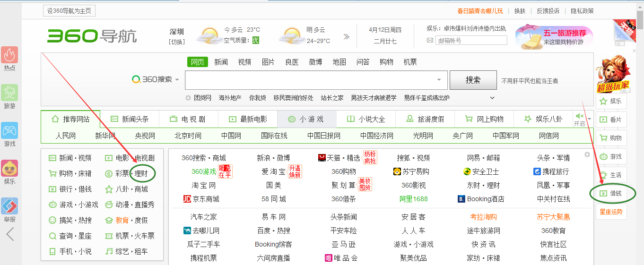644x265 pixels.
Task: Open the 网上购物 tab
Action: (x=484, y=119)
